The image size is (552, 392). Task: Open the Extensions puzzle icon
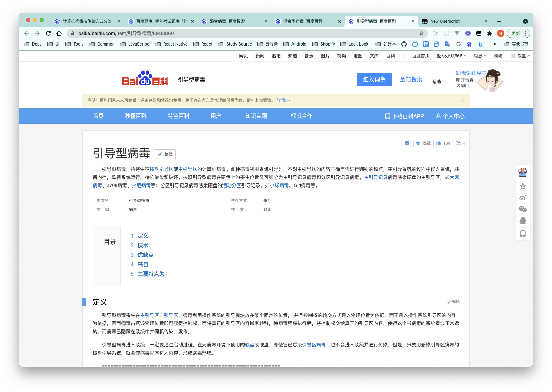click(490, 33)
